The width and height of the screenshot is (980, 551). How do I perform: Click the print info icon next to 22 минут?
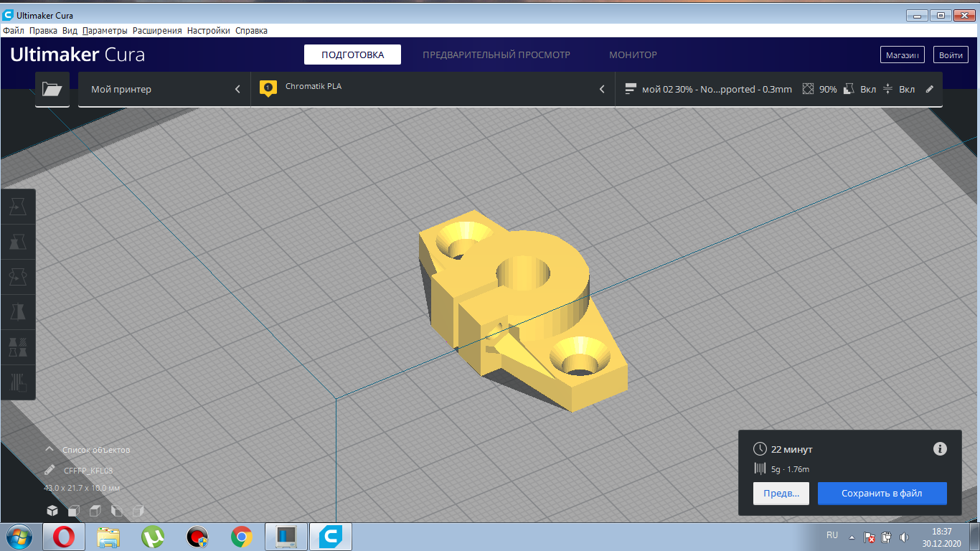pyautogui.click(x=940, y=449)
